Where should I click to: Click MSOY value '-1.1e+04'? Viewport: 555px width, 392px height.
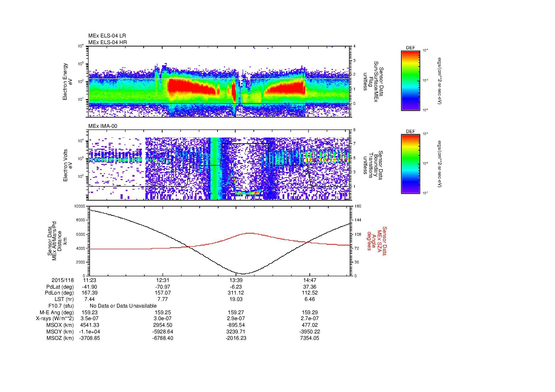[89, 332]
